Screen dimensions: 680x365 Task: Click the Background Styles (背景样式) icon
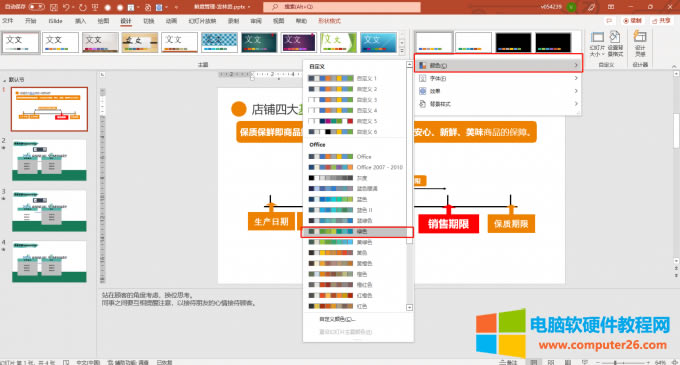[x=423, y=104]
